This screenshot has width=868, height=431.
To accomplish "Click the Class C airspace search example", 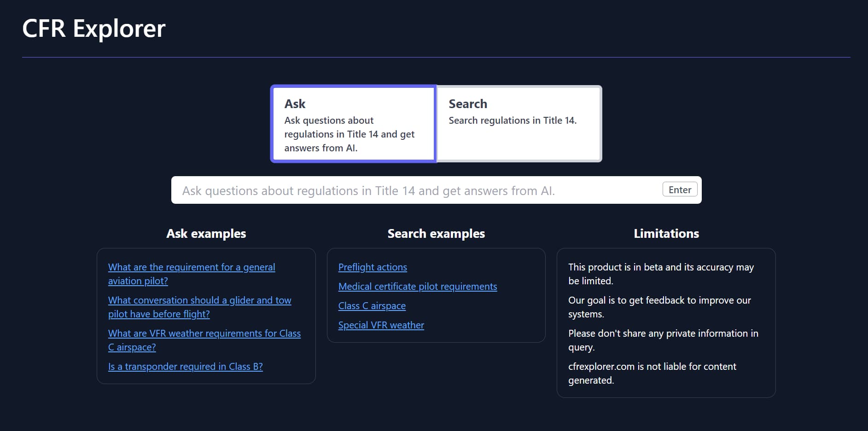I will (x=372, y=306).
